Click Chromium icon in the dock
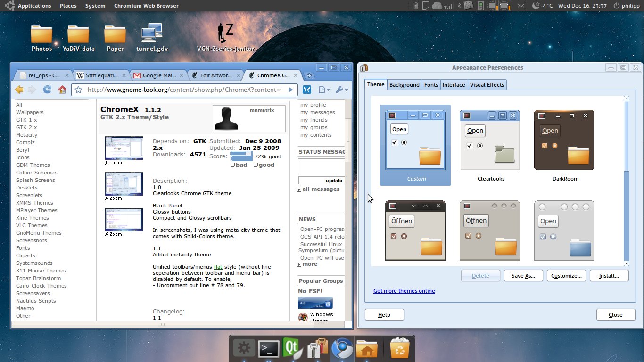This screenshot has width=644, height=362. 342,349
